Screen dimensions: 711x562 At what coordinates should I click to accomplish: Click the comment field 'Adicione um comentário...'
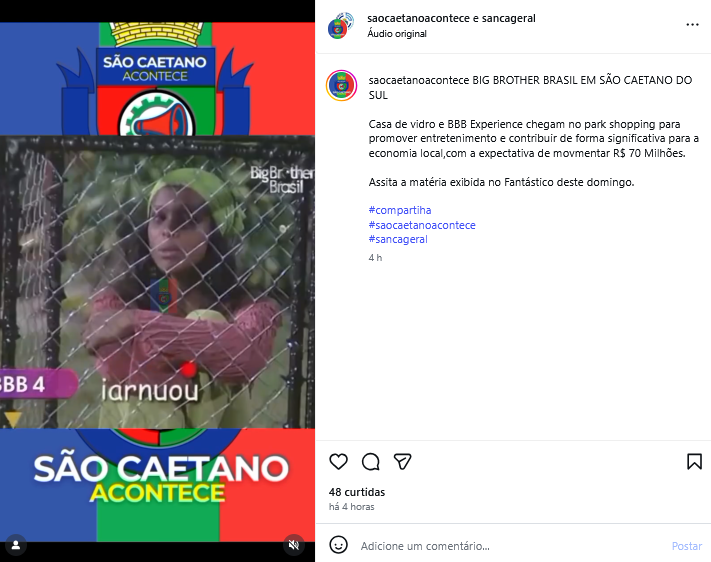510,546
